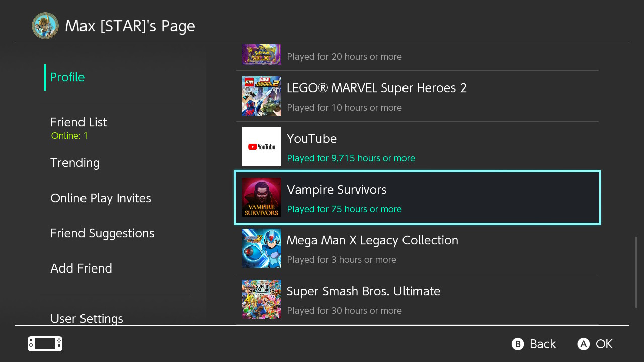
Task: Open Friend Suggestions
Action: 102,233
